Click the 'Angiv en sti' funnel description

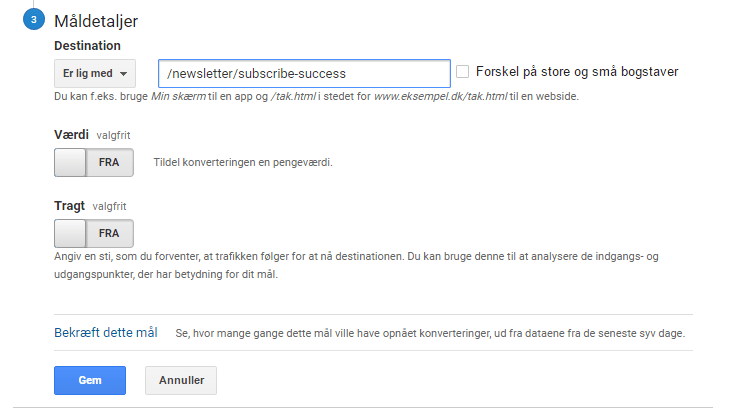pos(356,265)
